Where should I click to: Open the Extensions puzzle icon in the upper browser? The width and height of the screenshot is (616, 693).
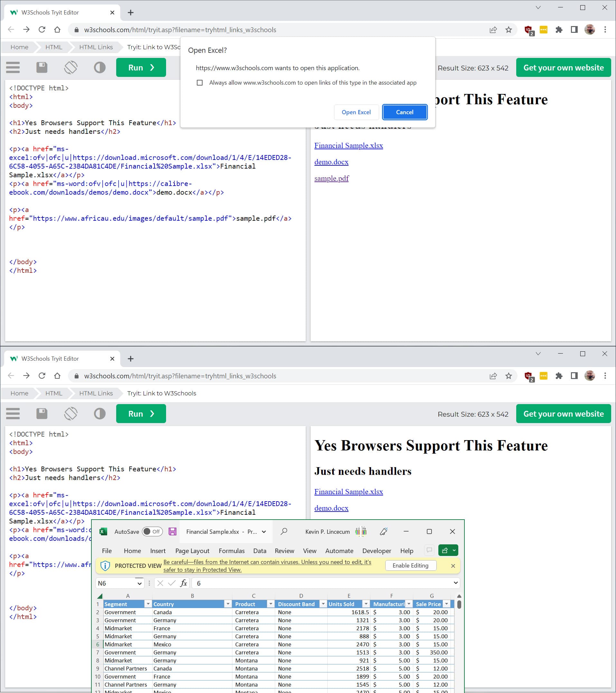pos(559,30)
